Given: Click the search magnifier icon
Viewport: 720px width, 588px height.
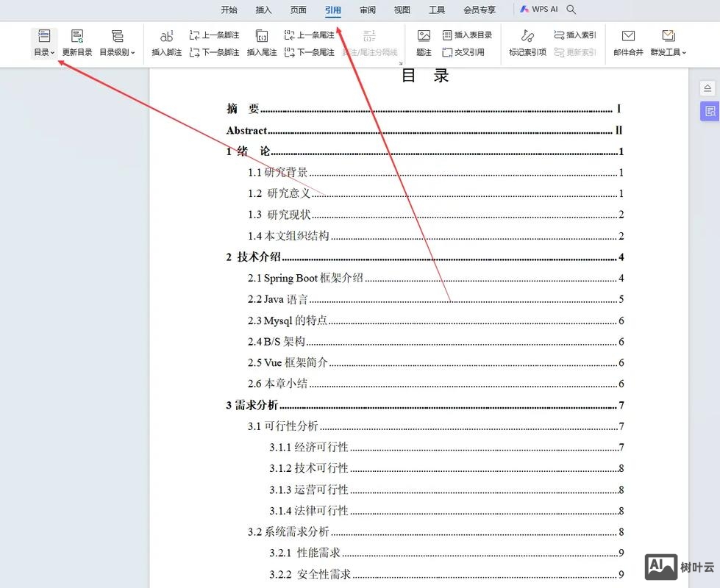Looking at the screenshot, I should click(571, 10).
